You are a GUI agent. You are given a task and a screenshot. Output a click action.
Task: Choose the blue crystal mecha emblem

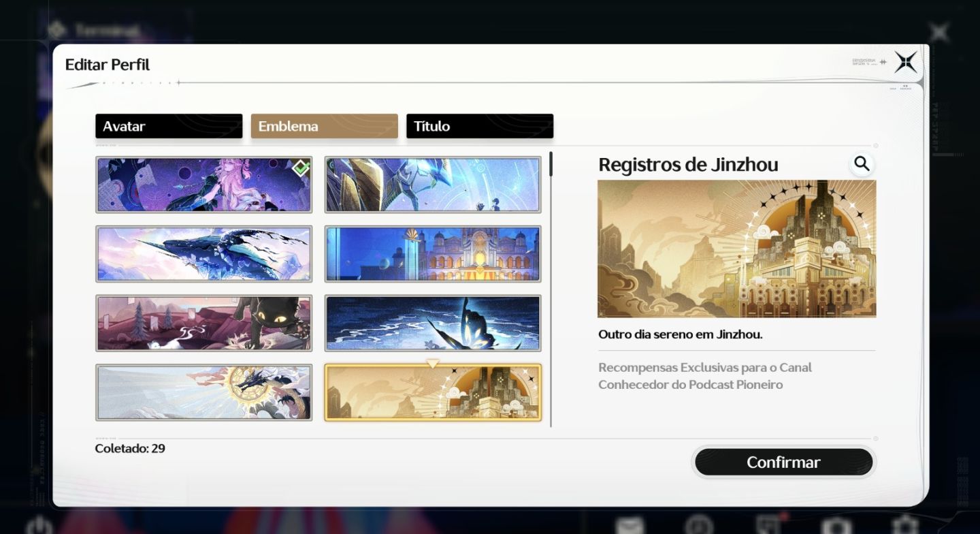pyautogui.click(x=433, y=185)
